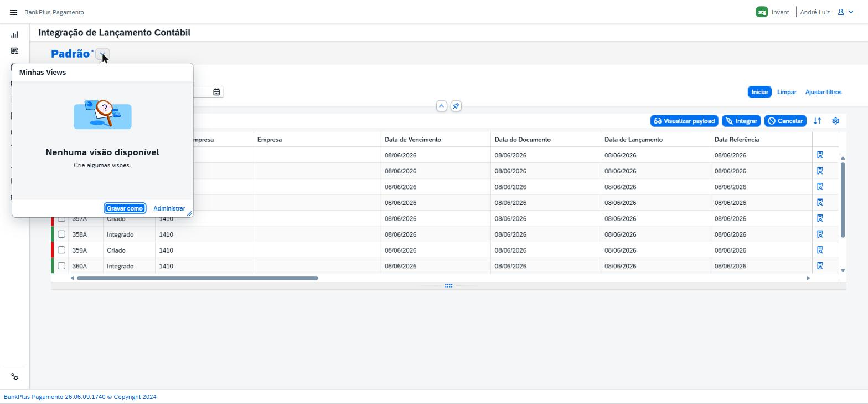Image resolution: width=868 pixels, height=404 pixels.
Task: Click the Gravar como button
Action: pos(125,208)
